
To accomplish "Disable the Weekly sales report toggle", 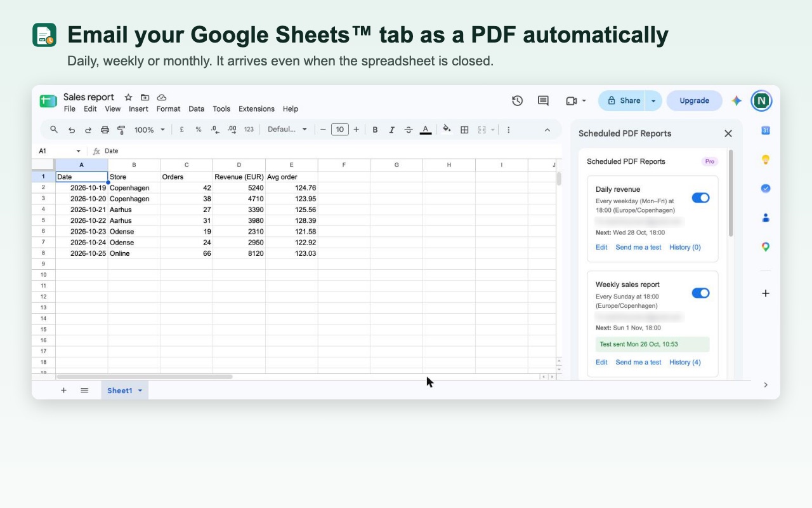I will [x=700, y=293].
